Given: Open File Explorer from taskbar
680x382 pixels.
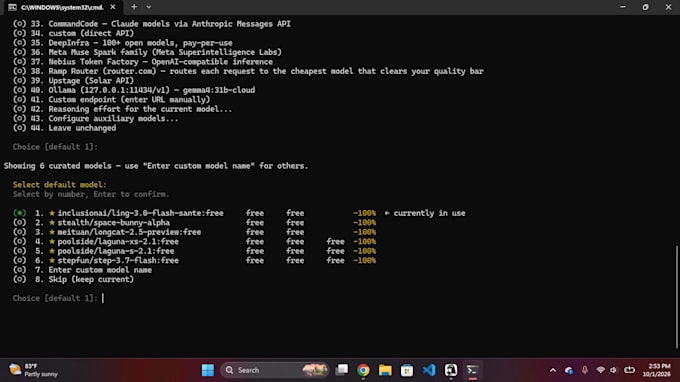Looking at the screenshot, I should click(x=385, y=370).
